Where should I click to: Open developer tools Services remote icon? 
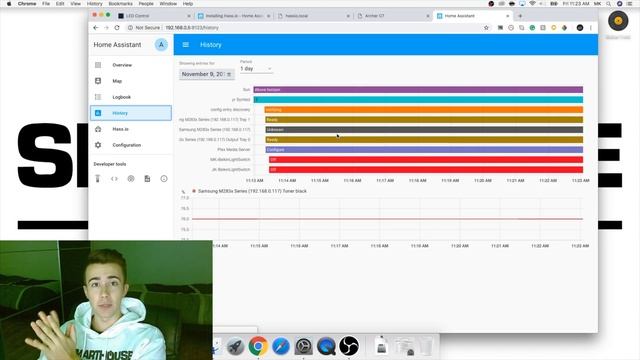point(98,179)
